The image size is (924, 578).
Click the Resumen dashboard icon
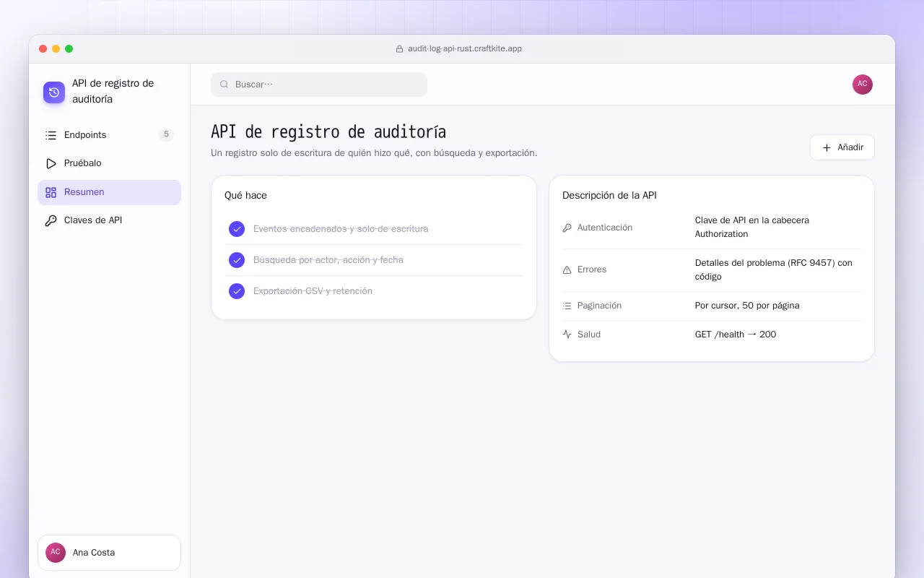(51, 192)
